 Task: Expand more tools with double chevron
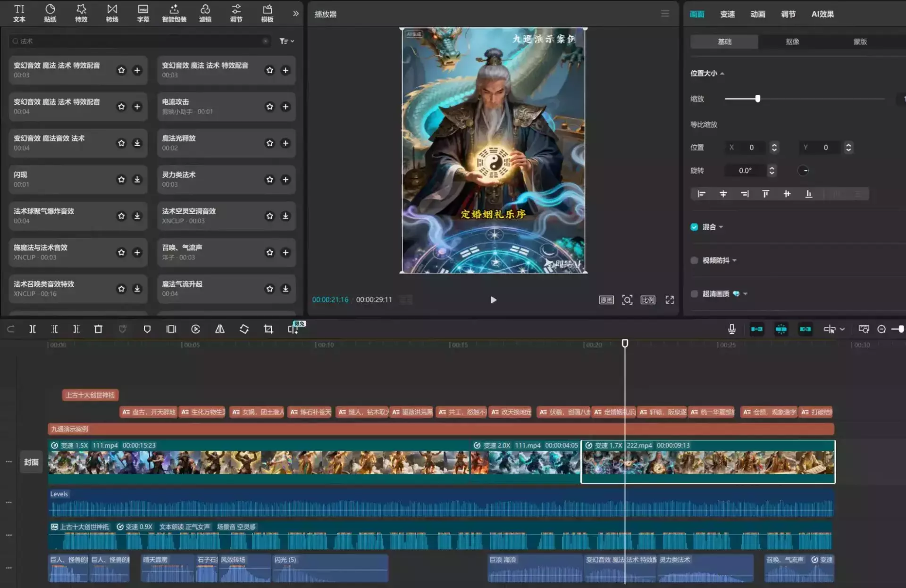tap(296, 13)
